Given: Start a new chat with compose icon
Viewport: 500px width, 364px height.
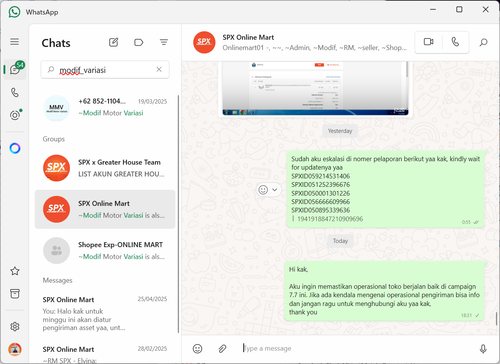Looking at the screenshot, I should click(x=113, y=42).
